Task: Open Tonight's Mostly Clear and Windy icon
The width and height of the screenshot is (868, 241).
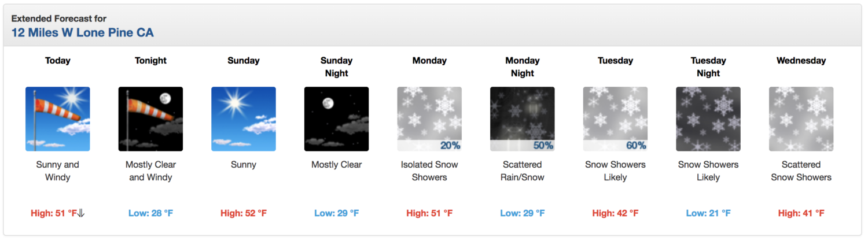Action: click(x=150, y=119)
